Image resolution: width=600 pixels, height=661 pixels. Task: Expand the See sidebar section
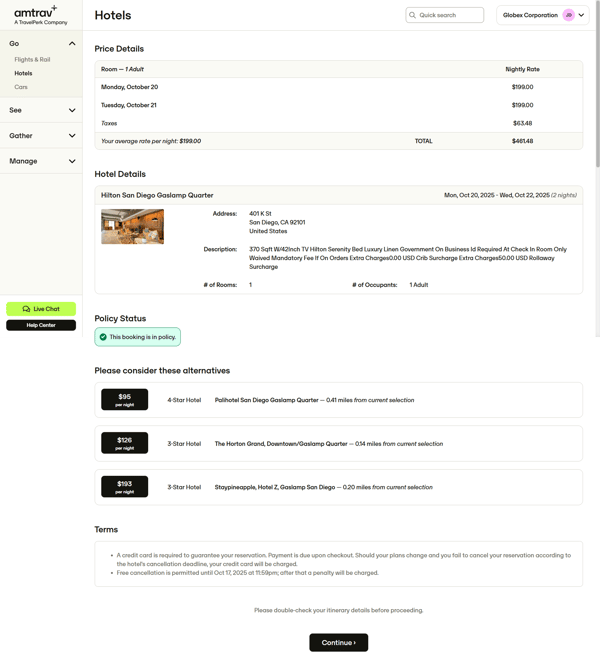tap(72, 110)
